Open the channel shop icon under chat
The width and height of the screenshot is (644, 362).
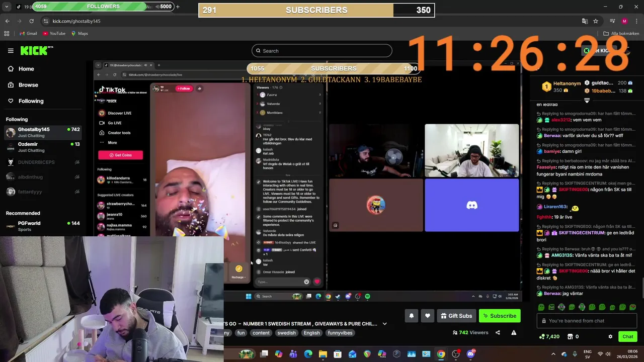573,336
